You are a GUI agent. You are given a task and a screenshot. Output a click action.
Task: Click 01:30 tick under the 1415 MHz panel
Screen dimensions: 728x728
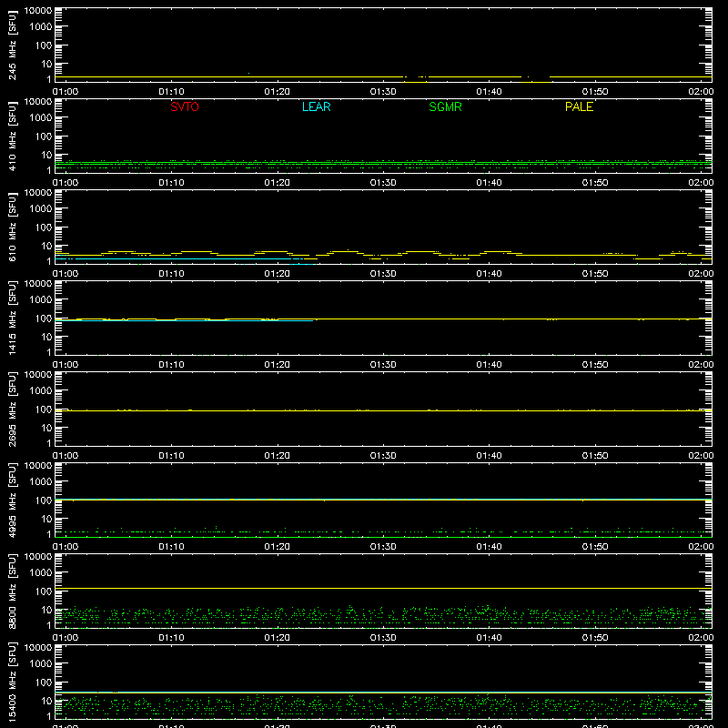click(383, 365)
